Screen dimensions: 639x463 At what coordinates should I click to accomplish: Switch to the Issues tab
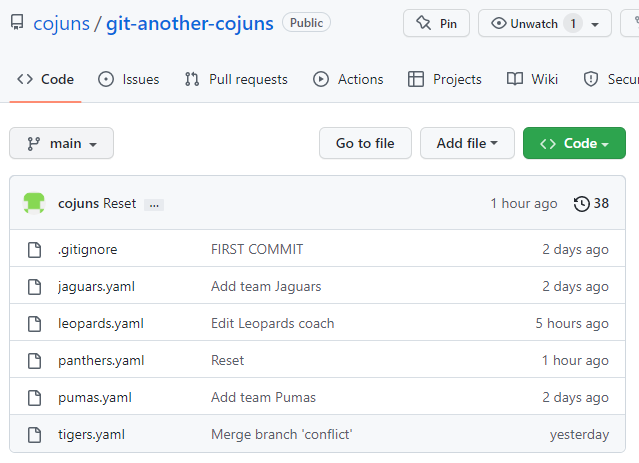tap(128, 79)
